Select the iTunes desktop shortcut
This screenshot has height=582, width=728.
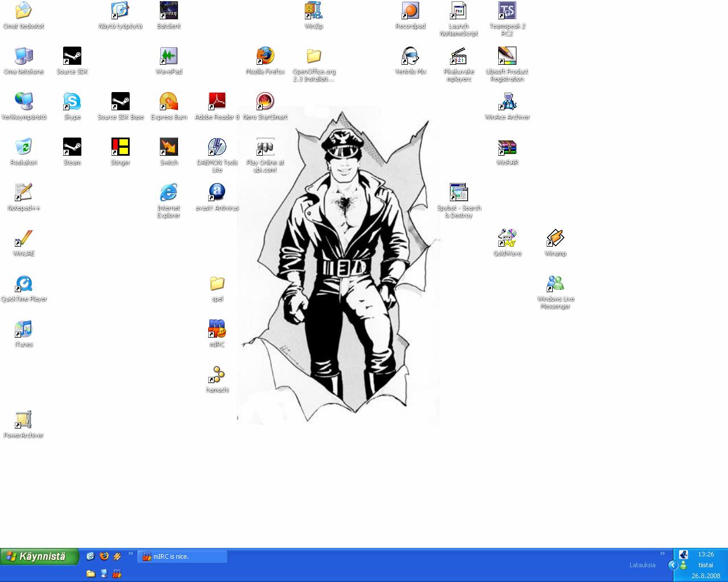pyautogui.click(x=23, y=333)
